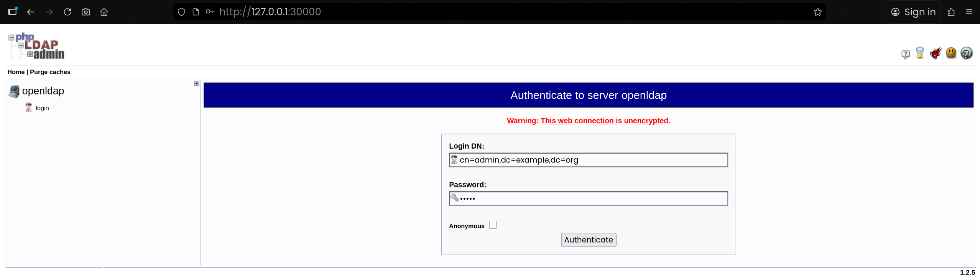This screenshot has height=278, width=980.
Task: Expand the tree panel with the plus icon
Action: [197, 83]
